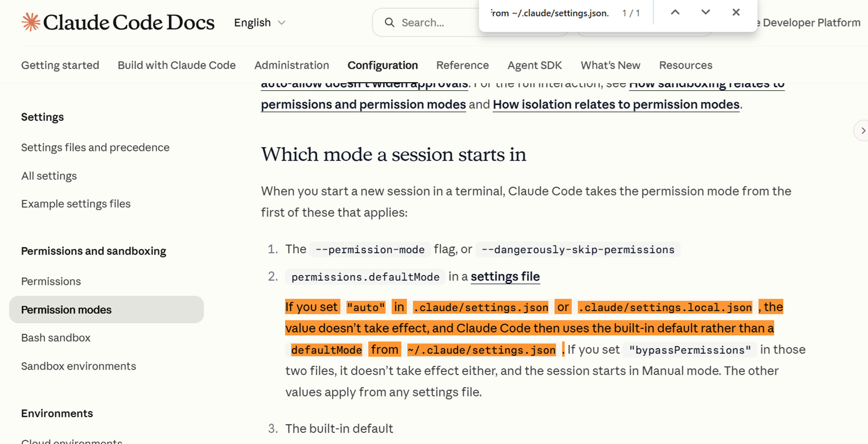
Task: Click the highlighted .claude/settings.local.json text
Action: (x=665, y=307)
